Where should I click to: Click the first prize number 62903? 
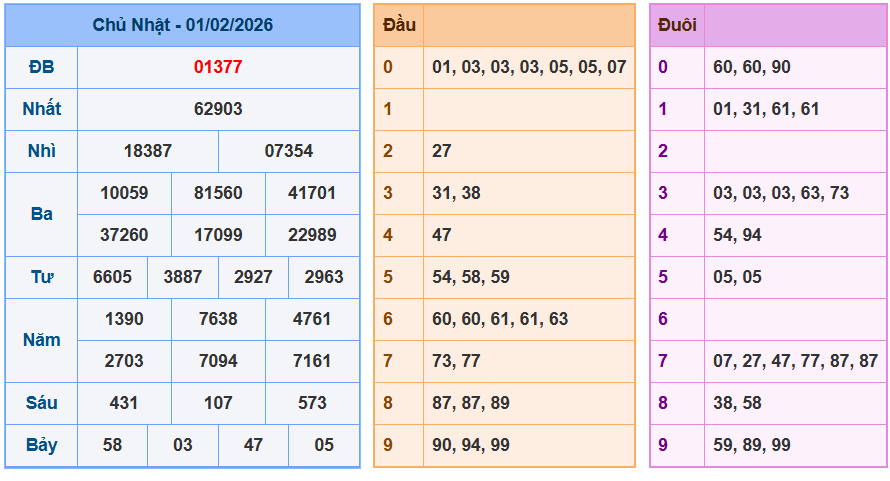coord(218,109)
